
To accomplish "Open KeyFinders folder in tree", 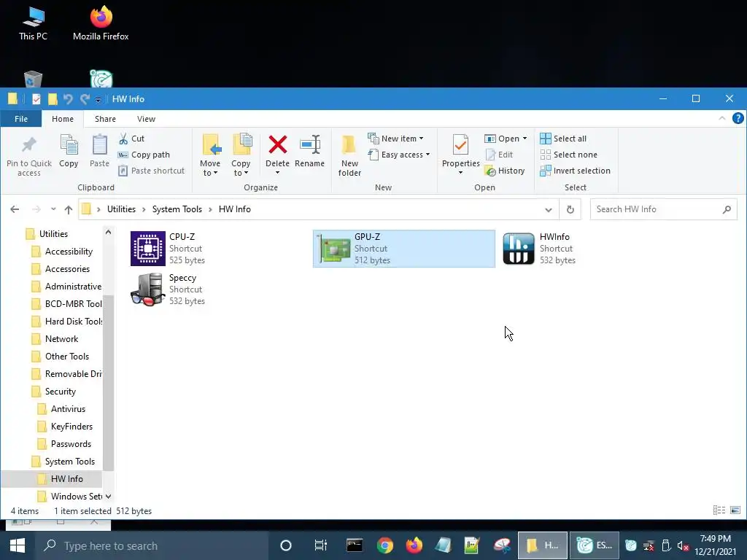I will click(x=71, y=427).
